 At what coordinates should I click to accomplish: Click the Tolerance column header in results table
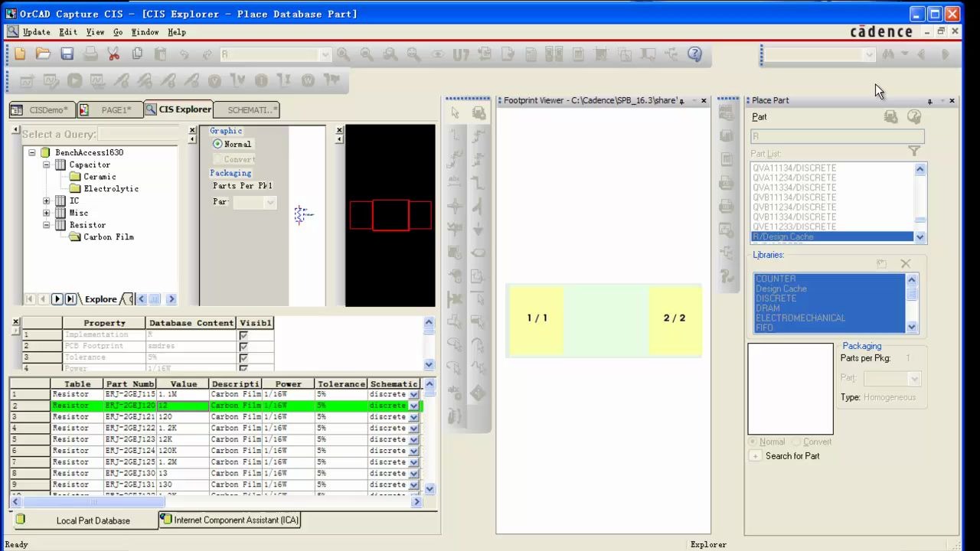click(x=341, y=384)
